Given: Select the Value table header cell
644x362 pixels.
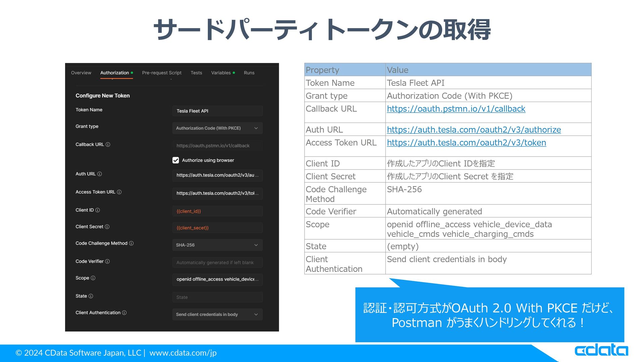Looking at the screenshot, I should (488, 70).
